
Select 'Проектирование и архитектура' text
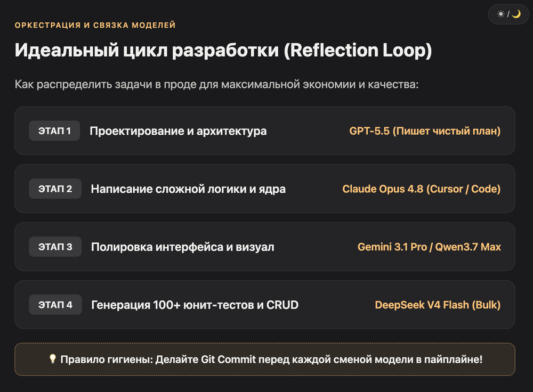click(178, 131)
